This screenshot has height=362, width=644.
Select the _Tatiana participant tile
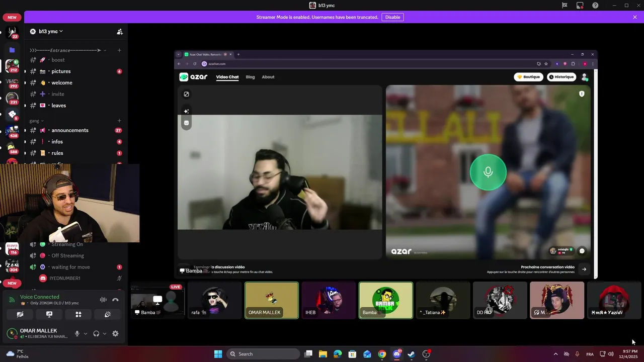point(443,301)
